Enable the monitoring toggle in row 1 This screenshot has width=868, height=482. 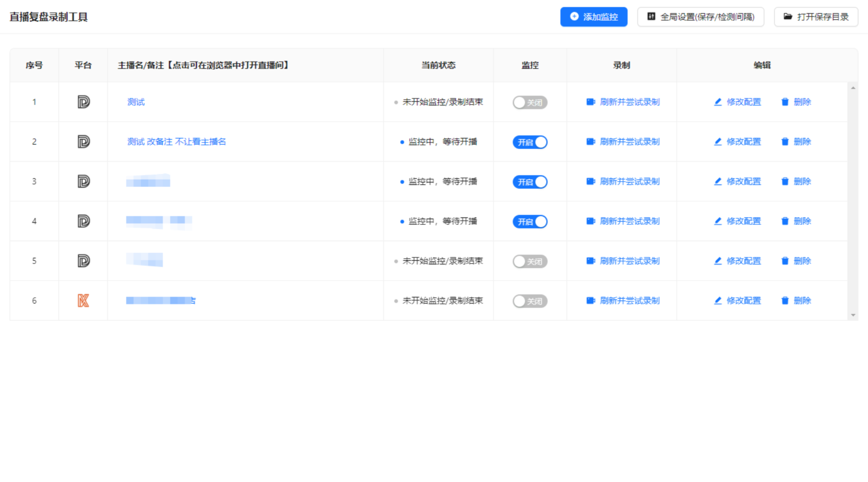[530, 102]
